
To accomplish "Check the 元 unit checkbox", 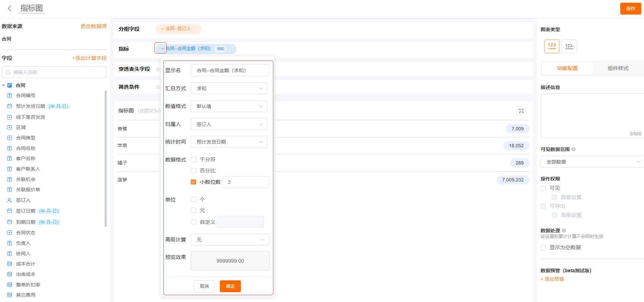I will click(x=193, y=211).
